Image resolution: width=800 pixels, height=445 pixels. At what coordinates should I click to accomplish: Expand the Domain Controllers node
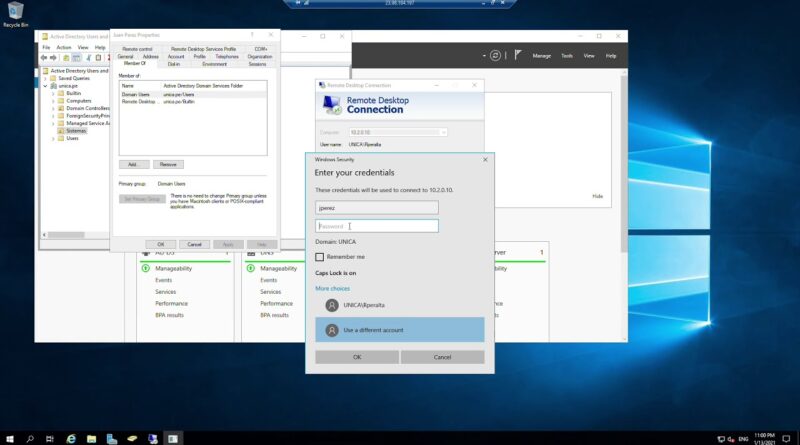tap(53, 108)
